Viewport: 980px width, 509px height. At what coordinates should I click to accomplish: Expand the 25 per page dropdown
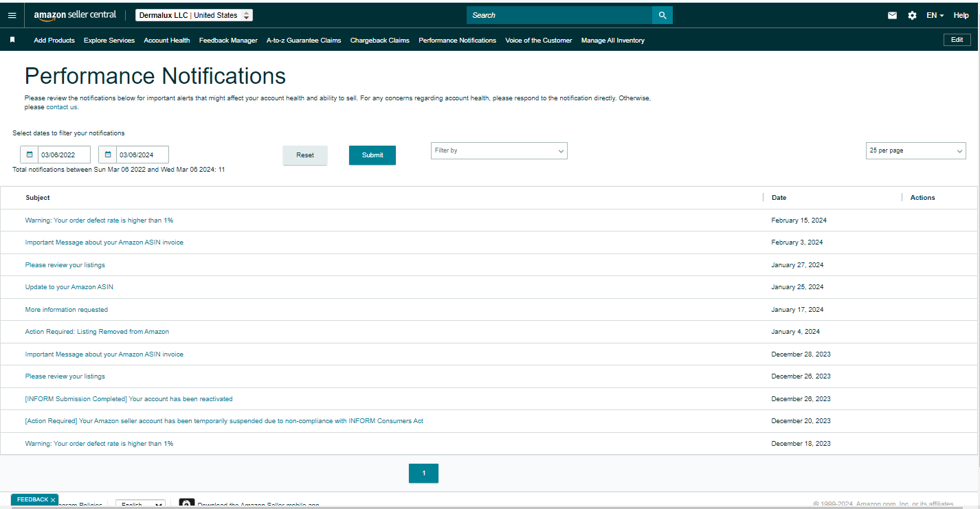915,150
